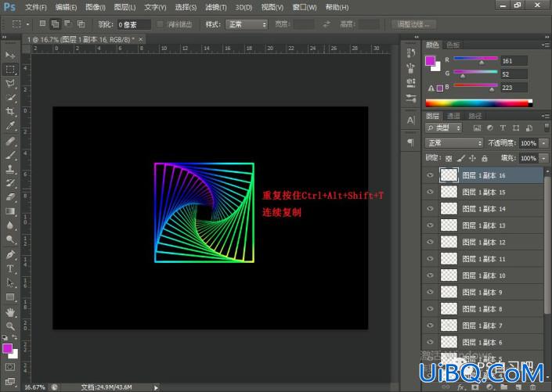Image resolution: width=552 pixels, height=392 pixels.
Task: Open the layer blend mode 正常 dropdown
Action: [x=454, y=143]
